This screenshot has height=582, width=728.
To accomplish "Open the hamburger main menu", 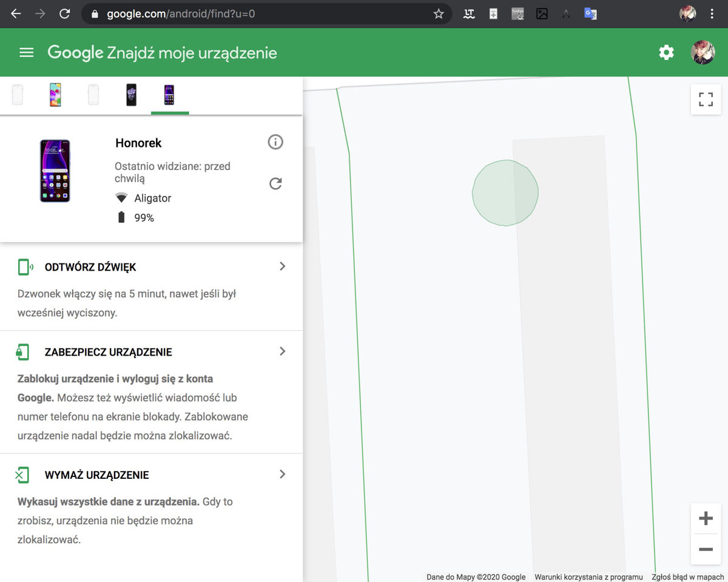I will pyautogui.click(x=26, y=53).
